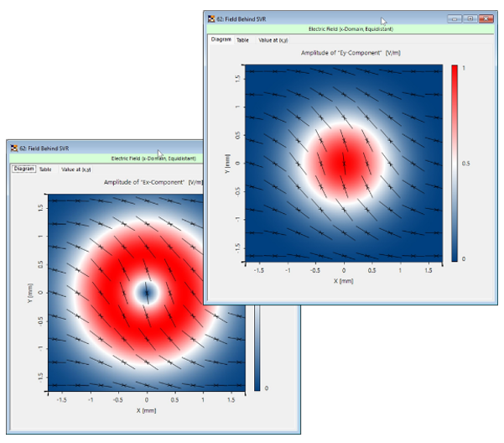Click the app icon in Ey-Component window title bar
Image resolution: width=504 pixels, height=443 pixels.
211,18
